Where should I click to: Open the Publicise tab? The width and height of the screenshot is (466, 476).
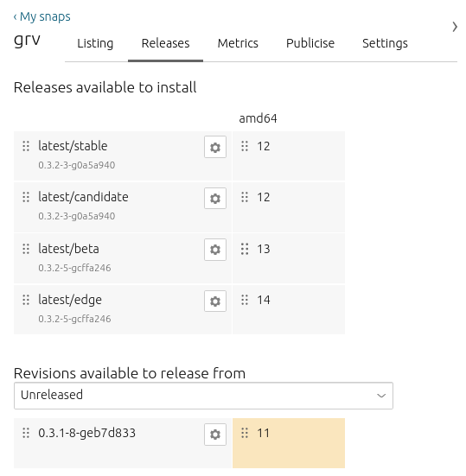coord(310,43)
